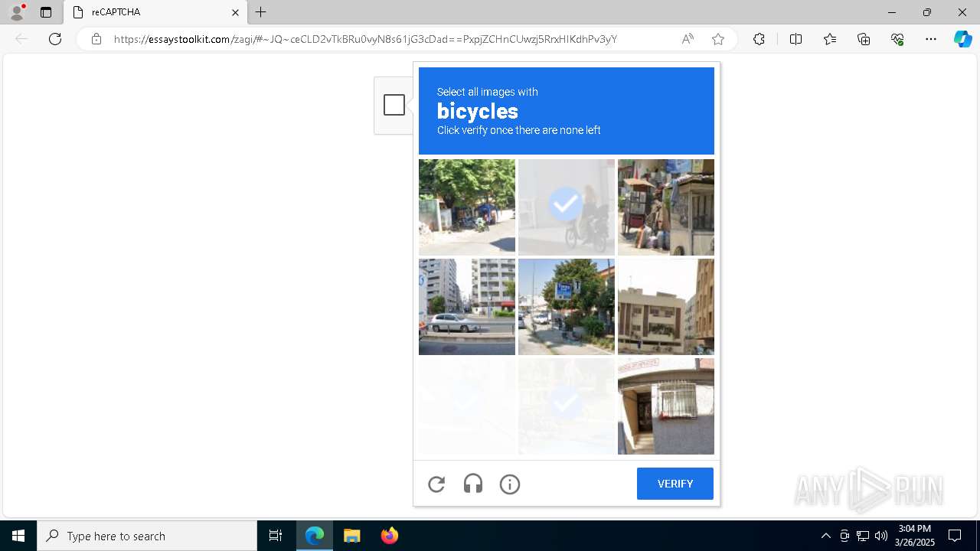Deselect the checked bottom-middle image tile
This screenshot has width=980, height=551.
pyautogui.click(x=567, y=406)
